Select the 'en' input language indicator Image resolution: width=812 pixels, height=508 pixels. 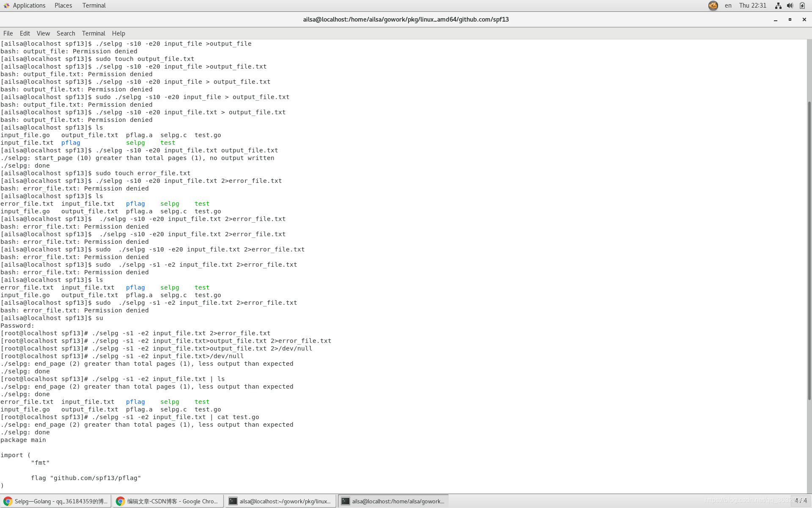point(728,6)
